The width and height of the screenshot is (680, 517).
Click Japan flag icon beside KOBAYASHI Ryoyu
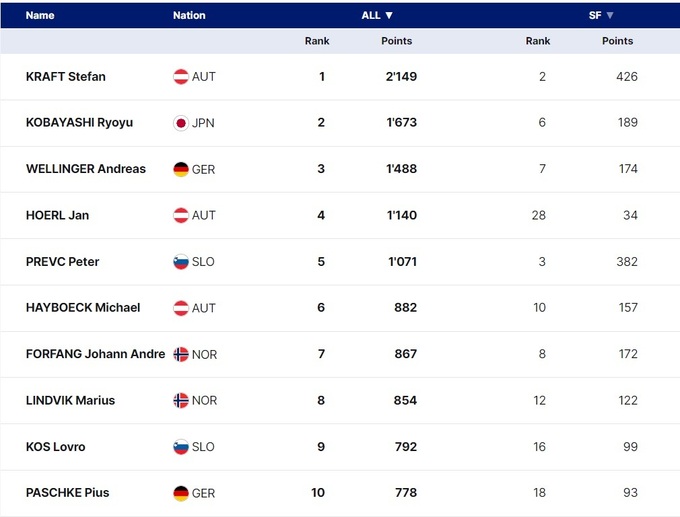(181, 123)
